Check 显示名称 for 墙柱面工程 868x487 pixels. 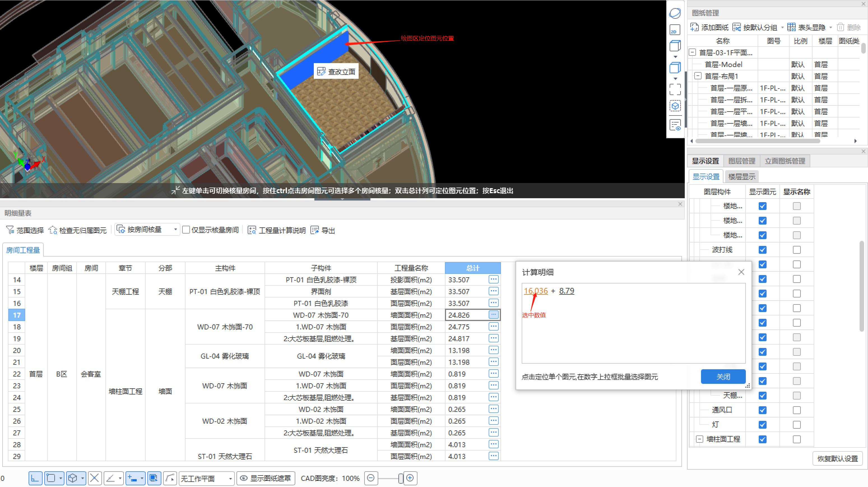[x=797, y=439]
